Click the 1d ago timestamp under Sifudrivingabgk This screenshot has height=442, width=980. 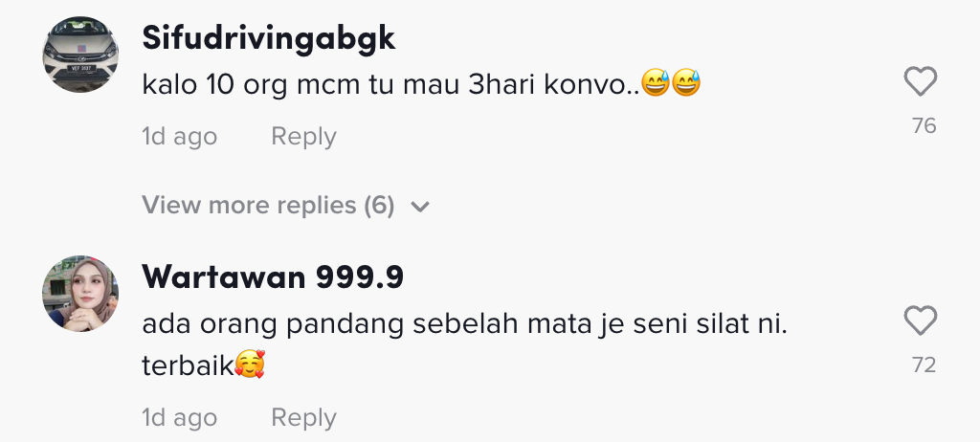179,137
